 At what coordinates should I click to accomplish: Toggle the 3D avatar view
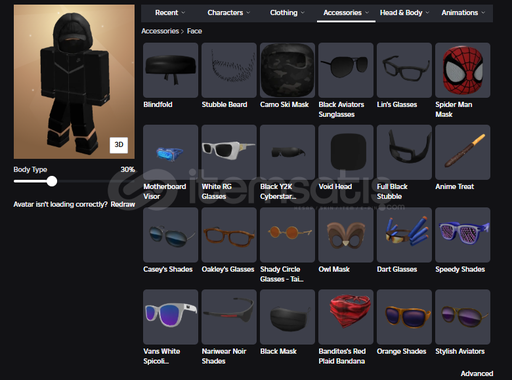pyautogui.click(x=119, y=145)
